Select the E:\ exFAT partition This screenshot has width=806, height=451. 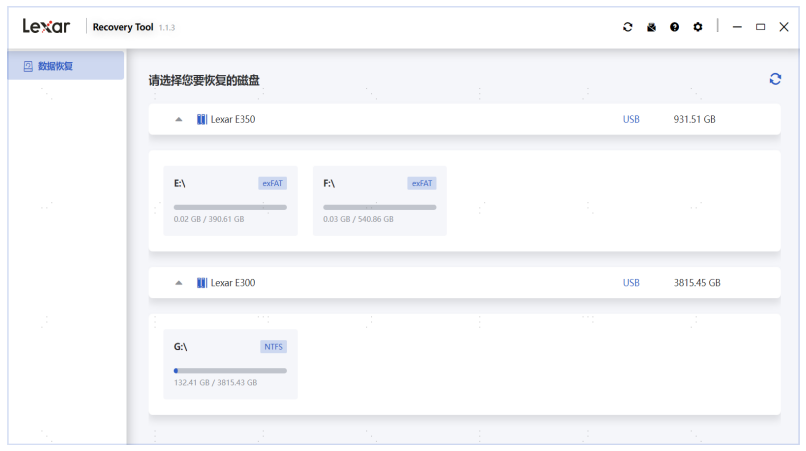coord(230,201)
